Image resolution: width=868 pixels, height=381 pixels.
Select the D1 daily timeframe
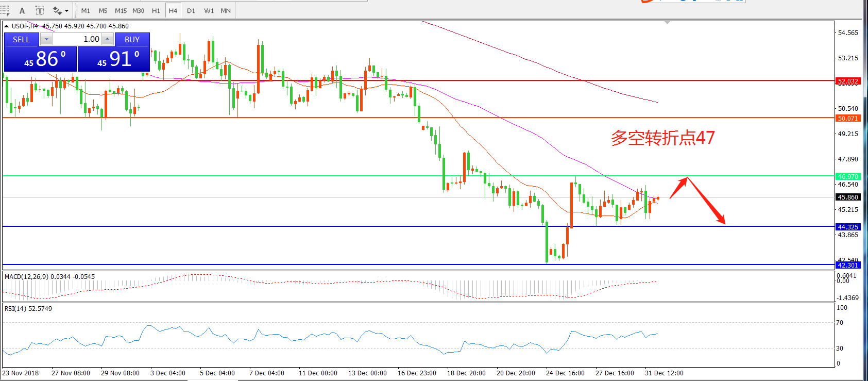pyautogui.click(x=191, y=11)
